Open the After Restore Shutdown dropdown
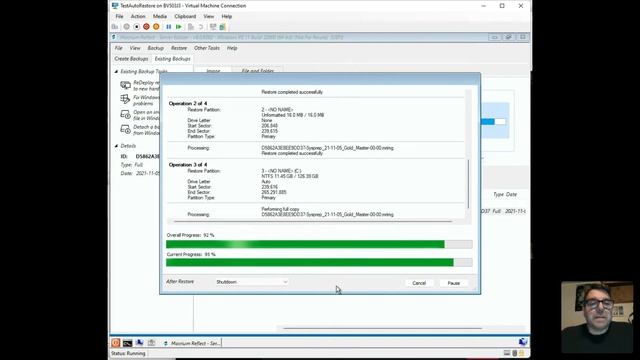This screenshot has width=640, height=360. [x=252, y=282]
